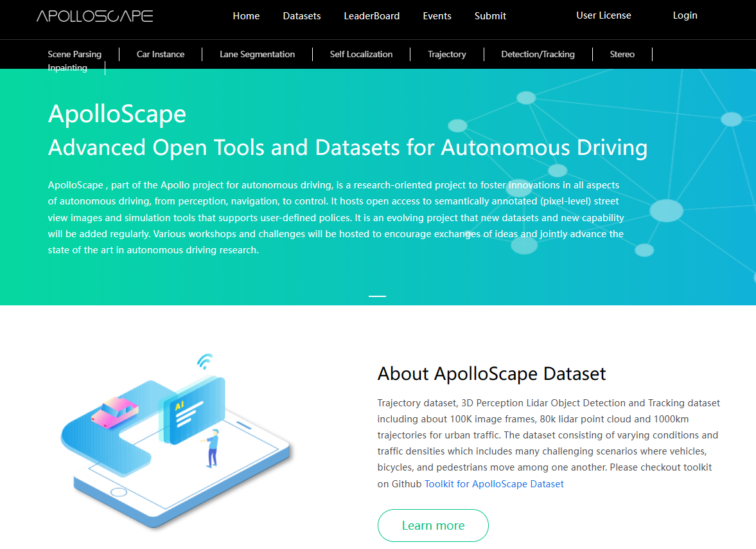756x549 pixels.
Task: Select the Trajectory tab
Action: pyautogui.click(x=447, y=54)
